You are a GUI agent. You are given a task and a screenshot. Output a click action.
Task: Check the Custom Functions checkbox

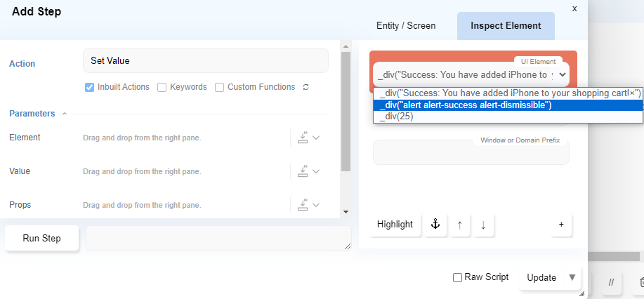[220, 87]
